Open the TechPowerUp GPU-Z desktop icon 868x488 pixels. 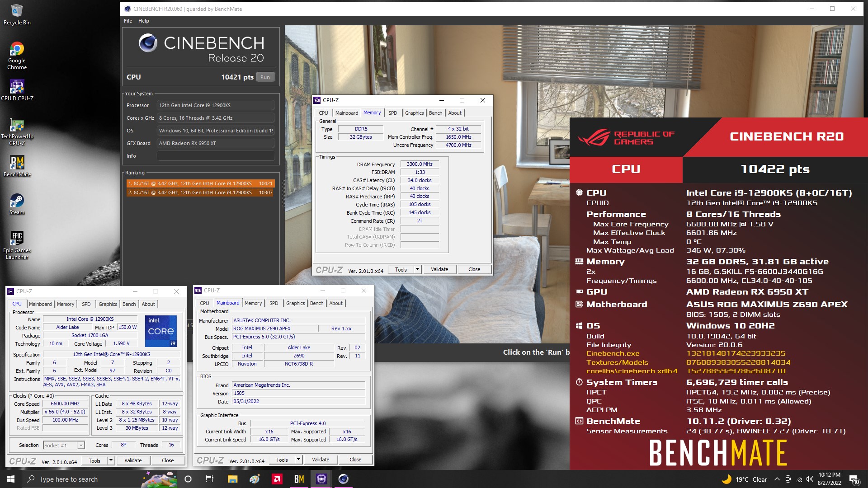point(17,132)
